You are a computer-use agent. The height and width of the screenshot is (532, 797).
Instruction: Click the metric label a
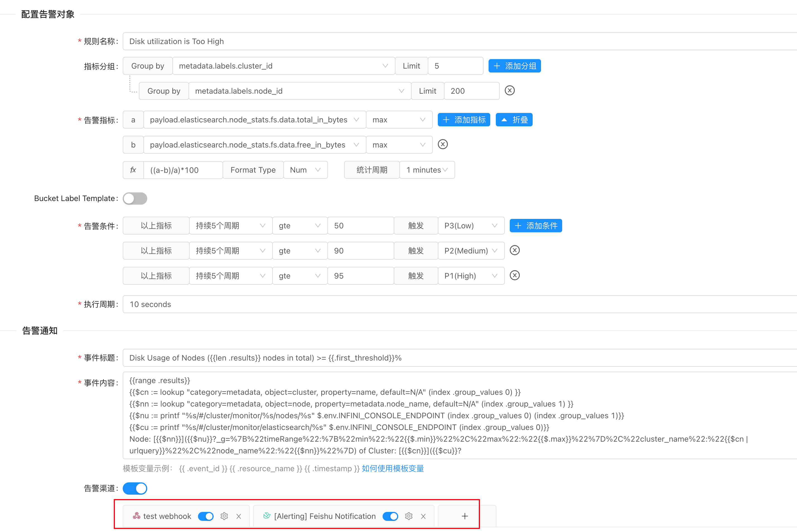click(x=133, y=120)
